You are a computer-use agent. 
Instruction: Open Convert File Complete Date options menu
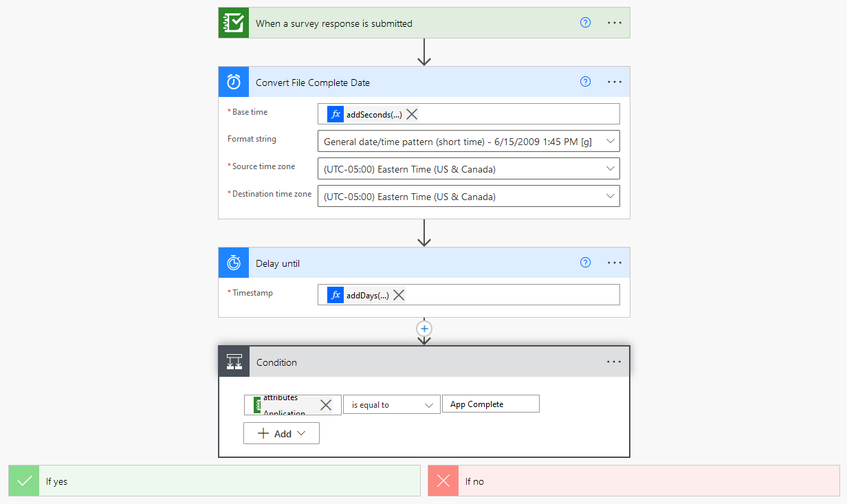(x=614, y=82)
